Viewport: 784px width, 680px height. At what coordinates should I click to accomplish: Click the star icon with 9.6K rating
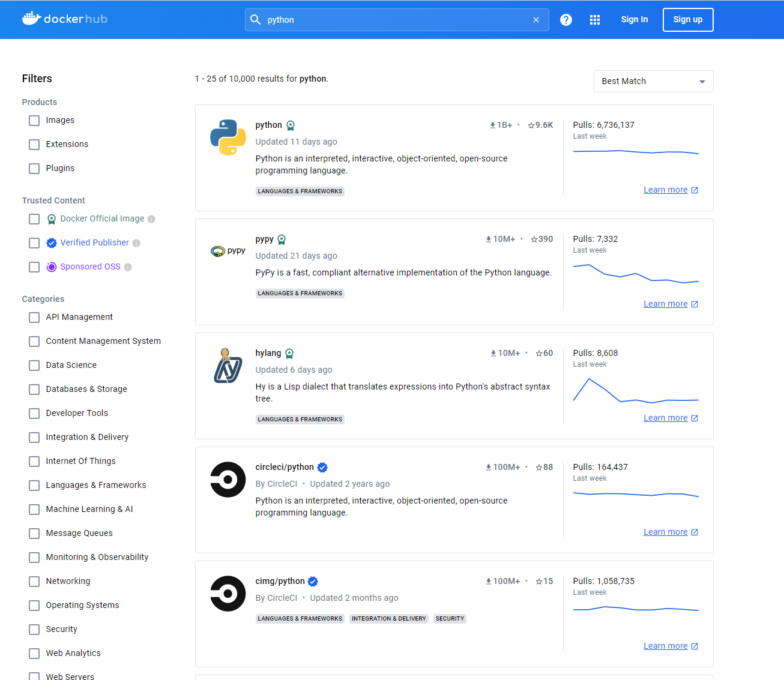[x=531, y=125]
